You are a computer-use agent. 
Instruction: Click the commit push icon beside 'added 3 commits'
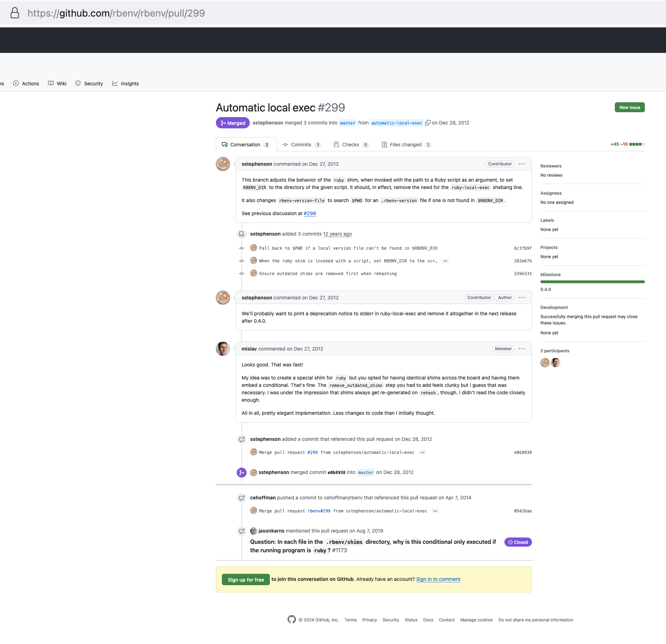[x=242, y=234]
